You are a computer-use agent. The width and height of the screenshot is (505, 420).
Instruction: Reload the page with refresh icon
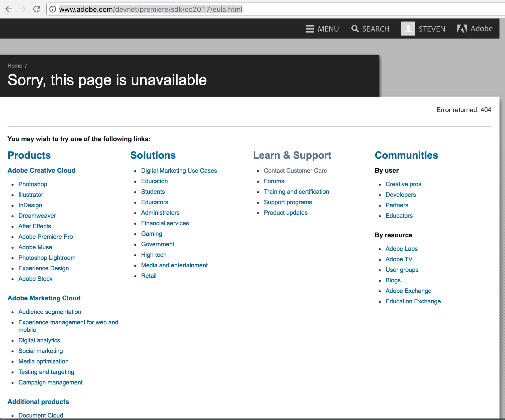pyautogui.click(x=37, y=9)
